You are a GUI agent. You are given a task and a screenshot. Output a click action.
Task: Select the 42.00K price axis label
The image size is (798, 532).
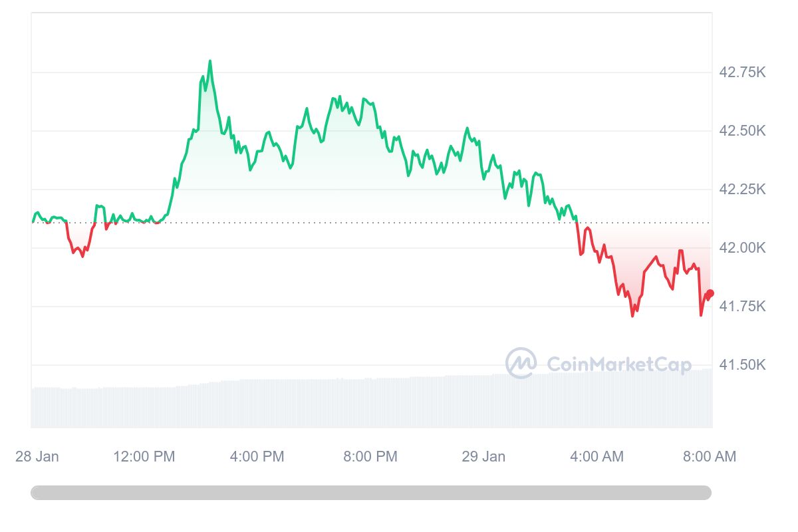pos(742,248)
